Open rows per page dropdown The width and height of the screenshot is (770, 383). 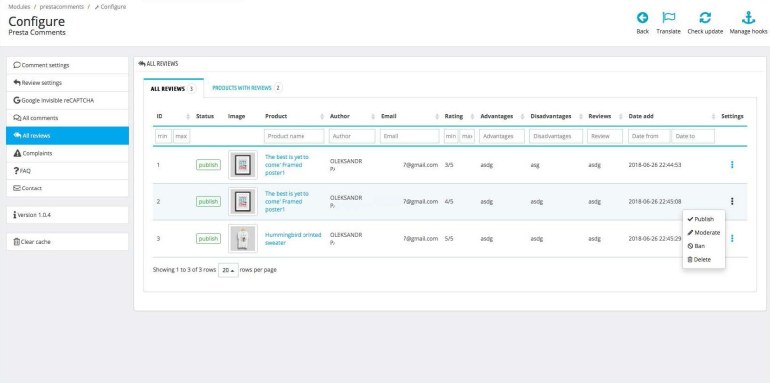228,270
